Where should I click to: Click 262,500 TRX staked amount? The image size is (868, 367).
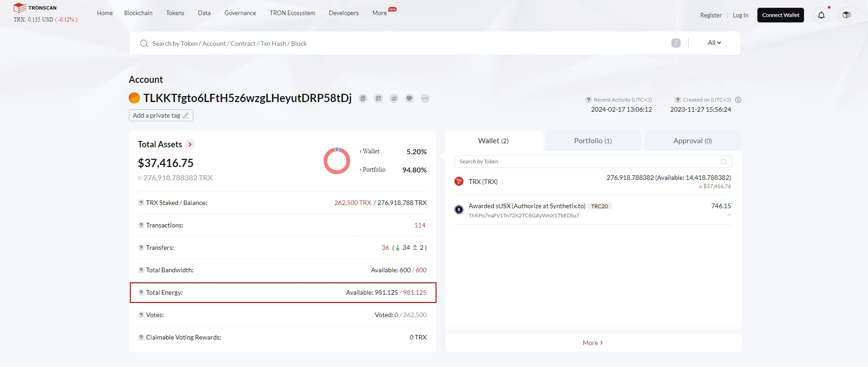click(353, 203)
